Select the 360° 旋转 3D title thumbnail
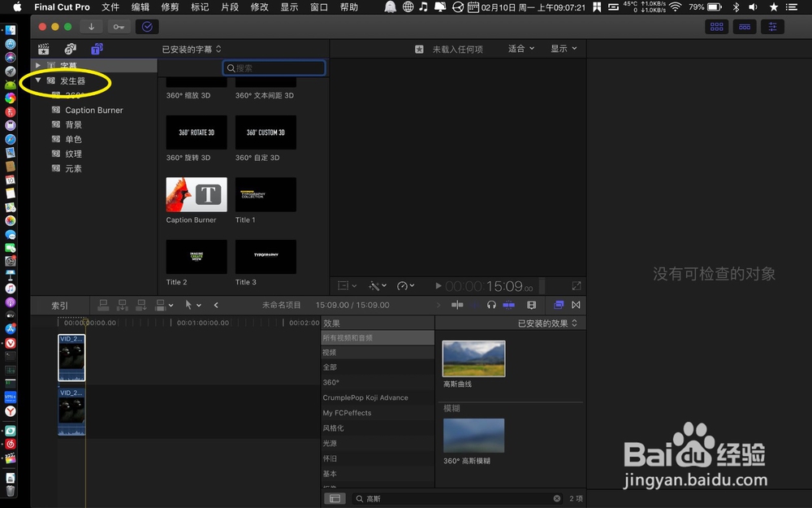 point(197,132)
